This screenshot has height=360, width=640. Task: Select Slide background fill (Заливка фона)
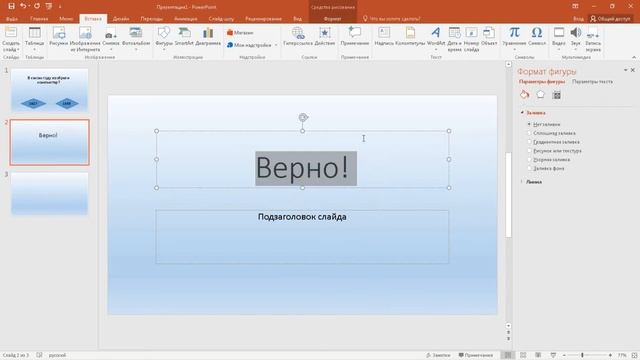[546, 168]
